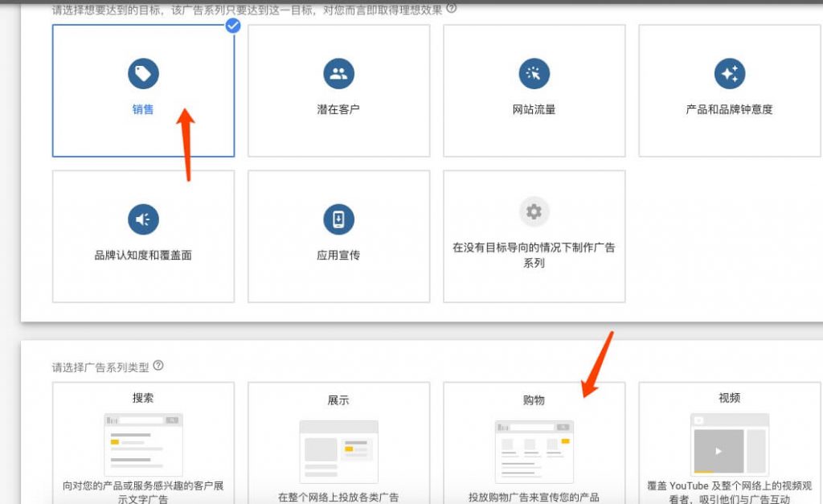Choose the 展示 campaign type card
This screenshot has width=823, height=504.
[x=338, y=442]
